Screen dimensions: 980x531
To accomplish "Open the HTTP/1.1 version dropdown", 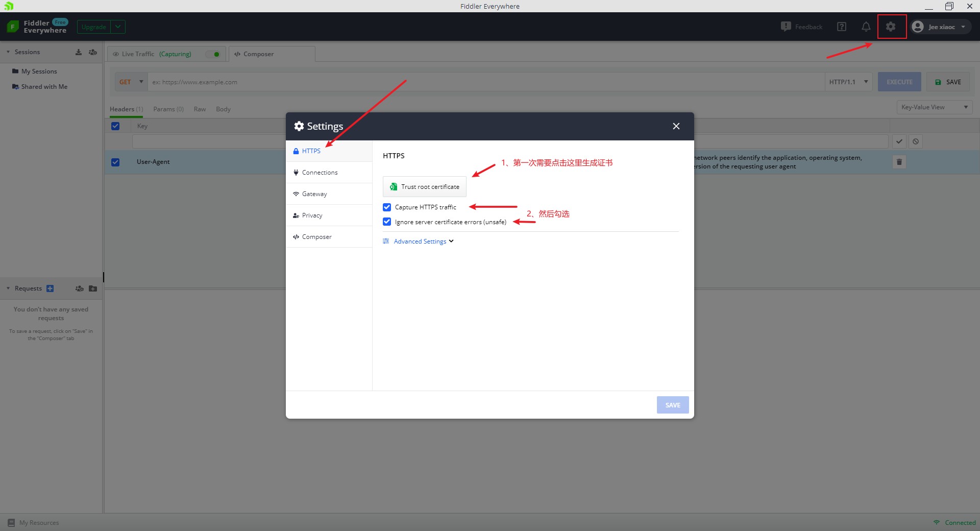I will point(849,82).
